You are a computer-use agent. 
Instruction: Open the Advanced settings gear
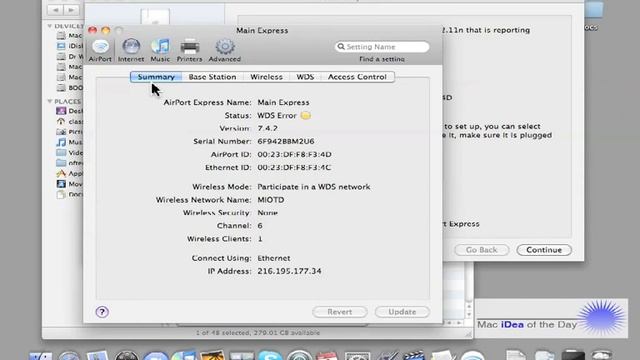(x=224, y=50)
